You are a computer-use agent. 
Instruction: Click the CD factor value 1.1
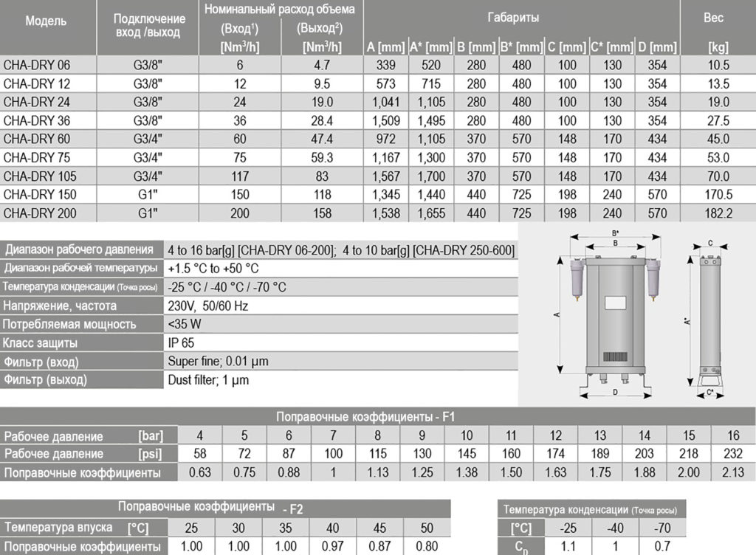coord(568,547)
